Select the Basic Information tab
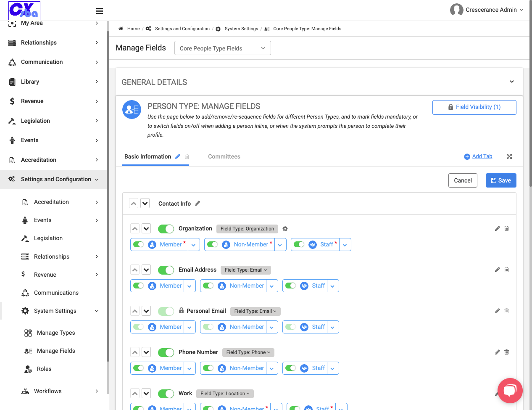This screenshot has height=410, width=532. click(147, 156)
